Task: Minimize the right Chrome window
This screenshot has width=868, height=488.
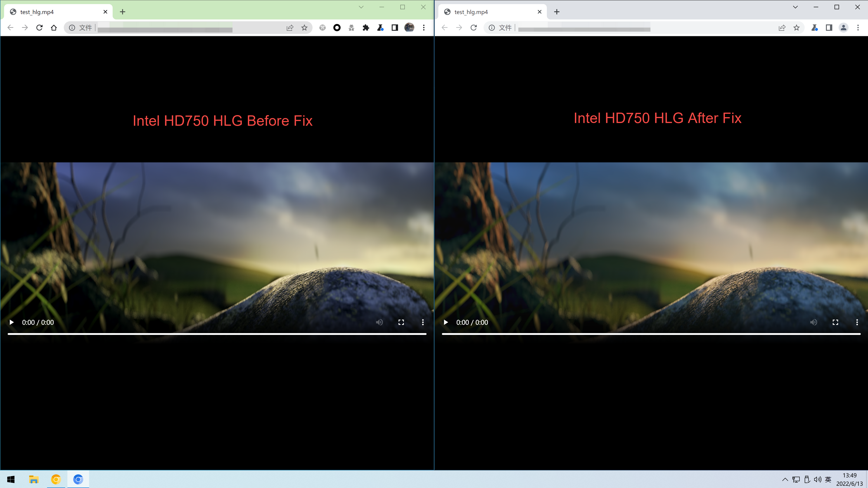Action: 816,7
